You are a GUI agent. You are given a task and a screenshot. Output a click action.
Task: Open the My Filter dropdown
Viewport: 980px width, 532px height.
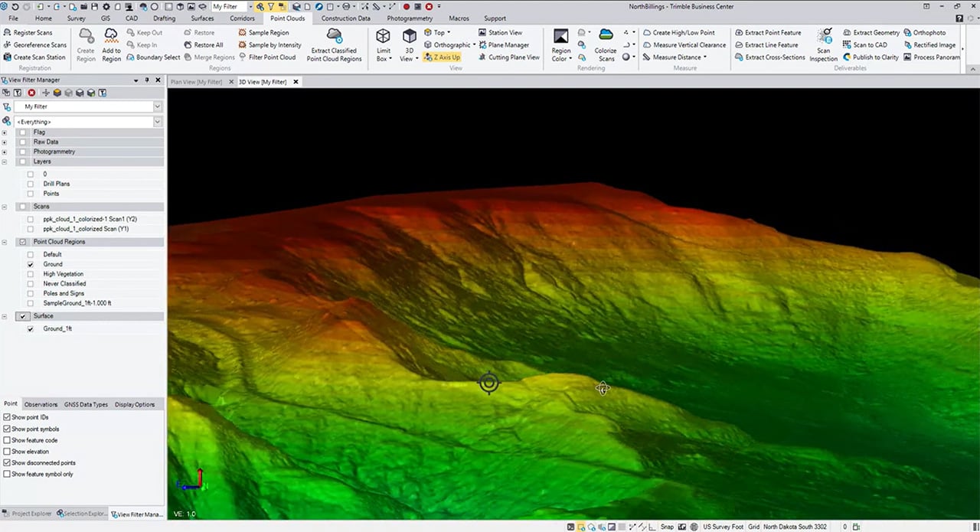[158, 106]
